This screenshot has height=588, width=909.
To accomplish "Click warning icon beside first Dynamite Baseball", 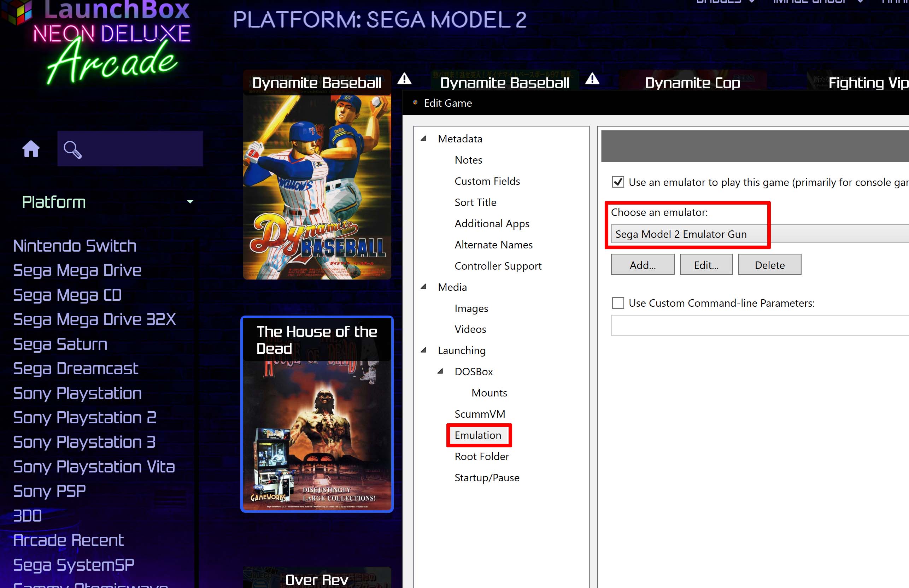I will click(x=404, y=79).
